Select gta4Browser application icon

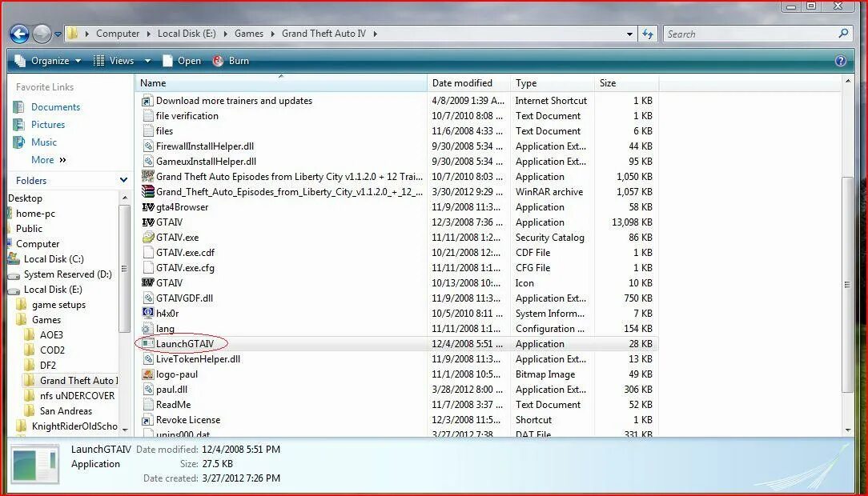[x=147, y=207]
